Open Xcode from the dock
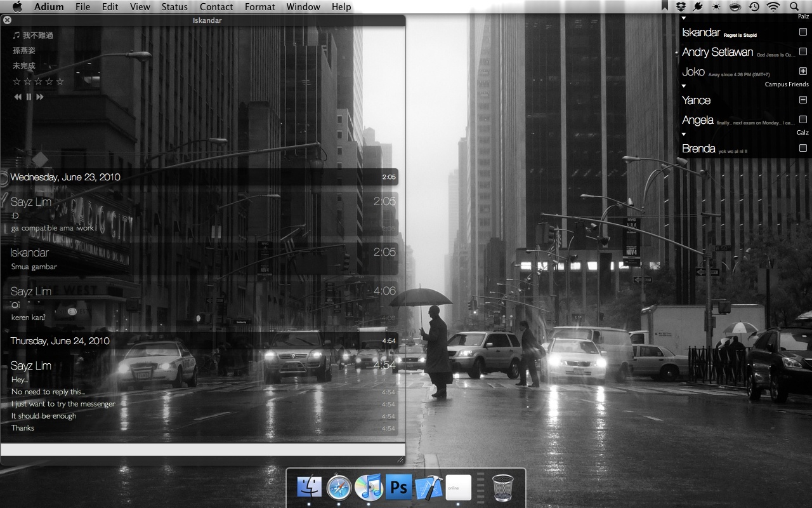 pyautogui.click(x=429, y=488)
